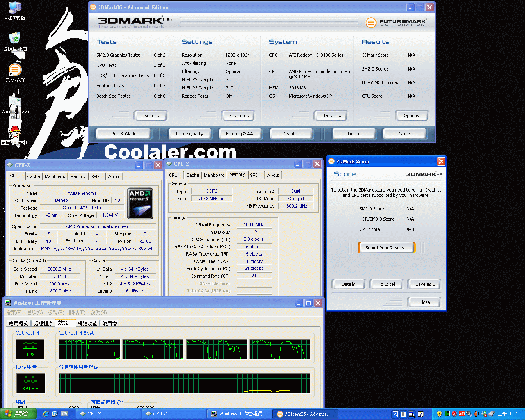Open 關機(U) menu in Task Manager
525x420 pixels.
(77, 313)
